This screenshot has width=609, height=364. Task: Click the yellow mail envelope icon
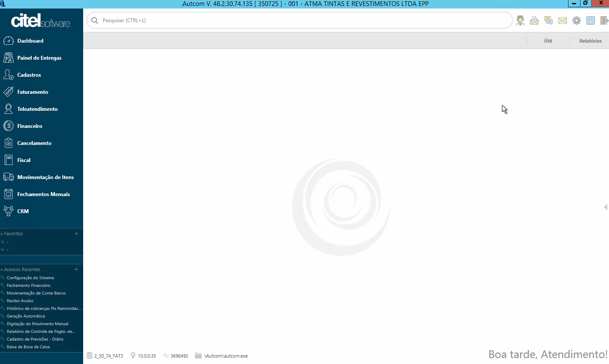click(x=563, y=20)
